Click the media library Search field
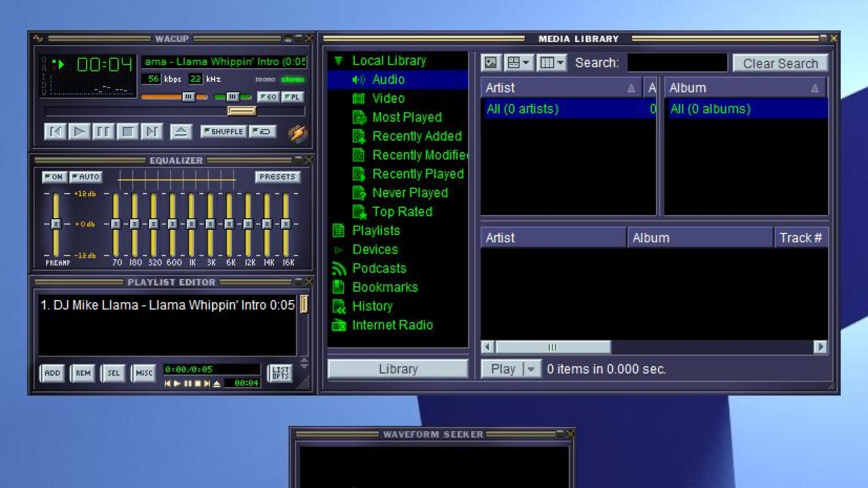 [678, 62]
